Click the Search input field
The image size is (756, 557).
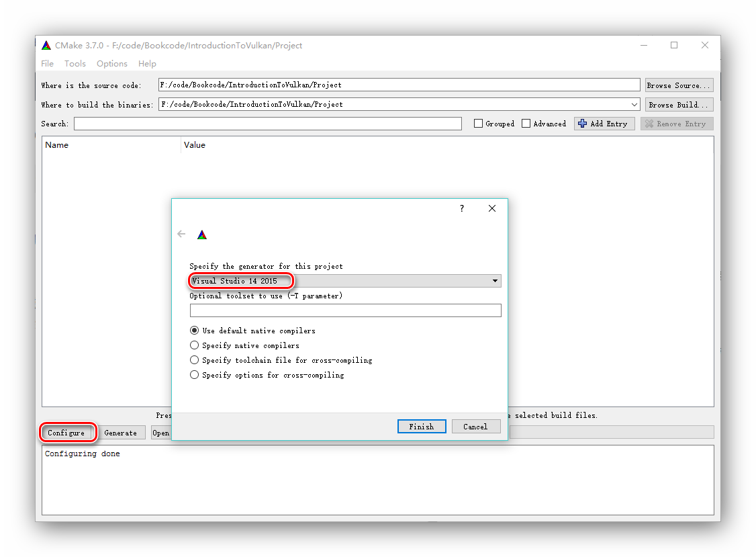268,124
